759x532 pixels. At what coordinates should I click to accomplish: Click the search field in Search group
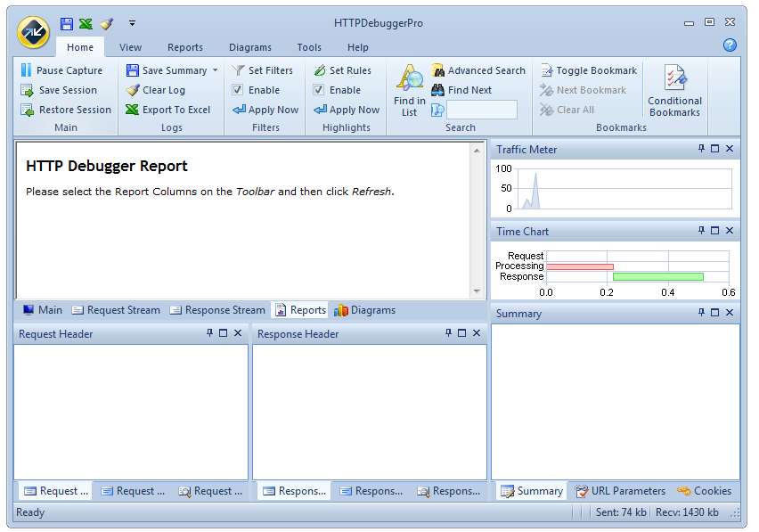pyautogui.click(x=482, y=110)
